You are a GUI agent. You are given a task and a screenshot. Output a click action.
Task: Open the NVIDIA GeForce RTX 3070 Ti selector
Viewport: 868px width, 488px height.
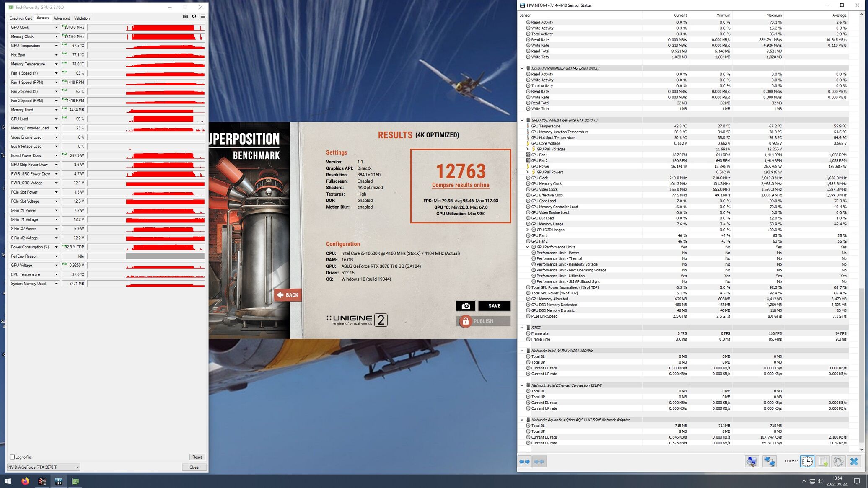pos(44,467)
